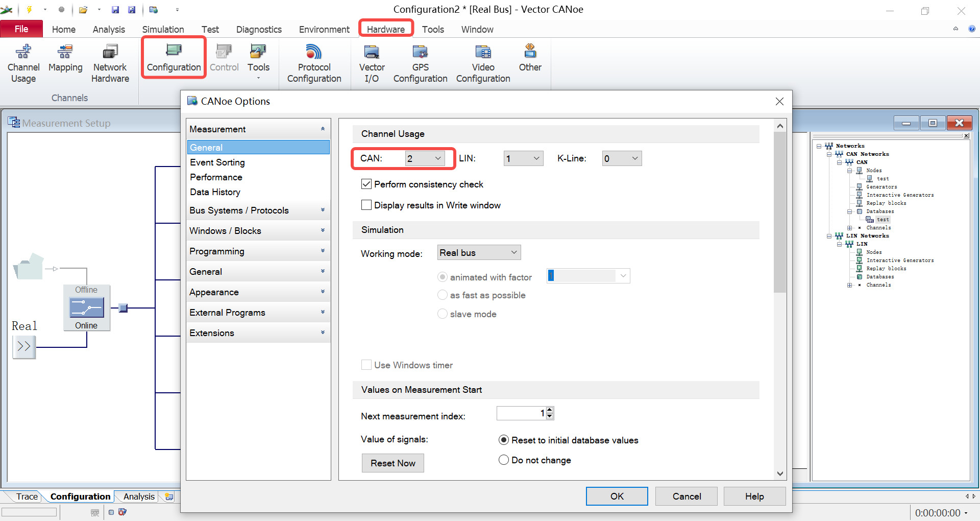Switch to the Diagnostics ribbon tab
This screenshot has width=980, height=521.
click(259, 29)
